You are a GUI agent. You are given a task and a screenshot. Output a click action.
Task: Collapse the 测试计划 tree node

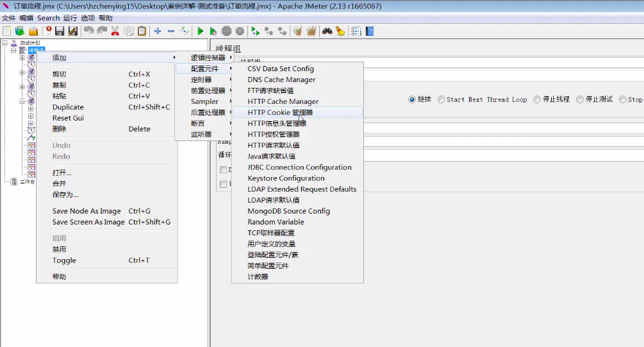[x=4, y=43]
